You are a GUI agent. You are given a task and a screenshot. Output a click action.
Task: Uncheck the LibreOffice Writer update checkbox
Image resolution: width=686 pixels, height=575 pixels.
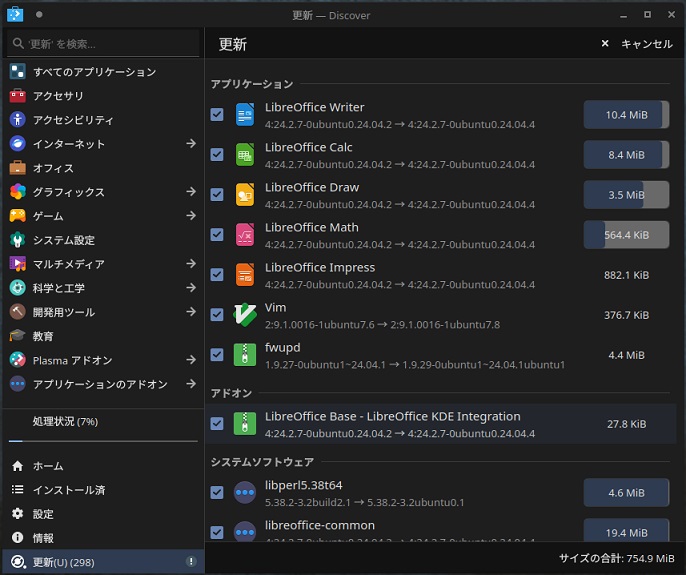217,115
